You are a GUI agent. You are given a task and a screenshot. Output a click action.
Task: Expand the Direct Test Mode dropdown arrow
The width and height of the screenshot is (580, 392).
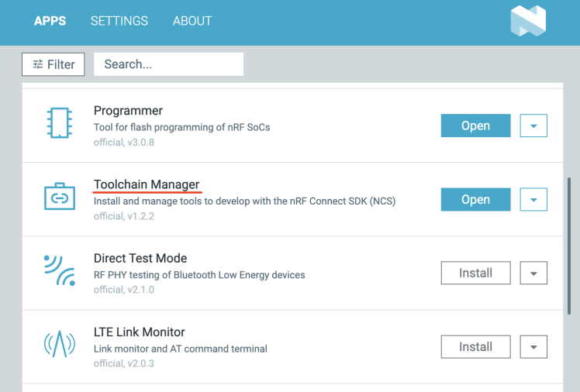533,273
